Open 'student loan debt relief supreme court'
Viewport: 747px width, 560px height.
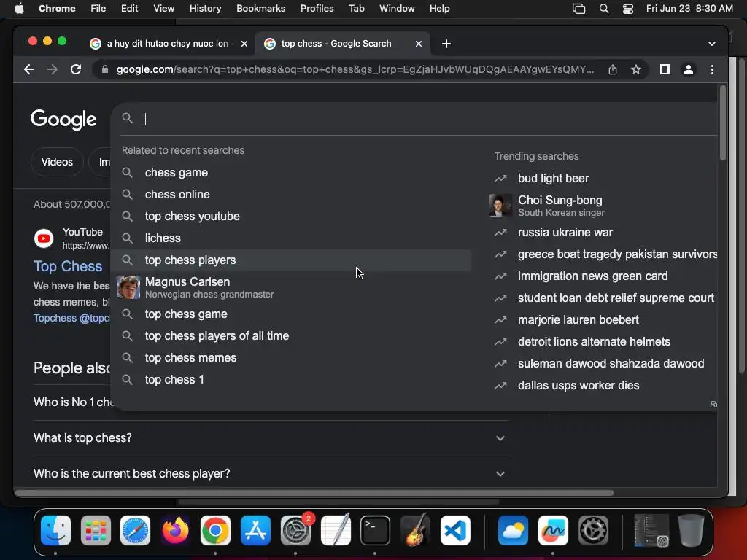tap(616, 298)
